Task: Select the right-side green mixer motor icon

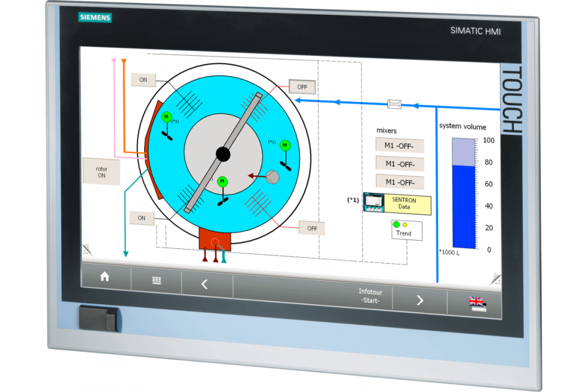Action: [285, 145]
